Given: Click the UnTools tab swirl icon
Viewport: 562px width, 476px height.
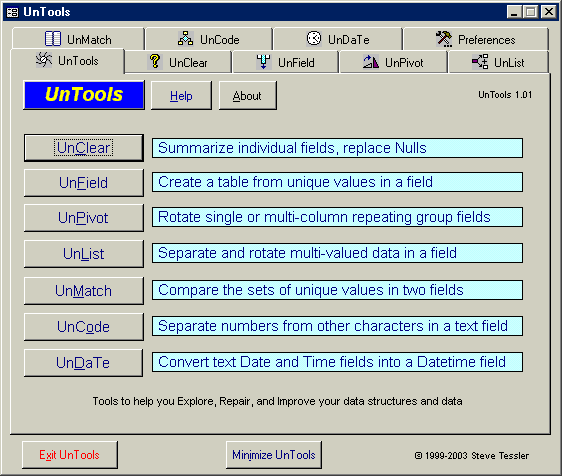Looking at the screenshot, I should tap(44, 60).
